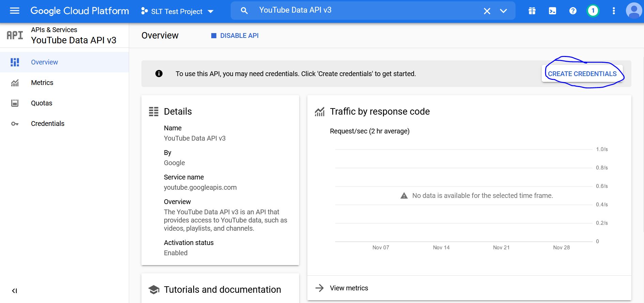Select Overview in the sidebar
The width and height of the screenshot is (644, 303).
[44, 62]
